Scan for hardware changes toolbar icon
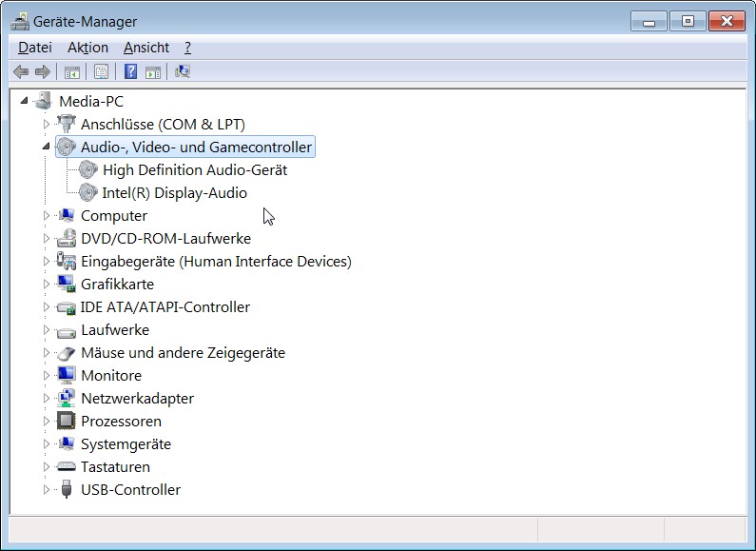This screenshot has height=551, width=756. coord(183,71)
